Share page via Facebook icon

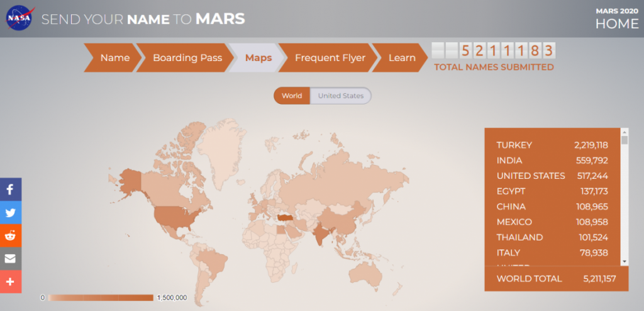(x=11, y=189)
